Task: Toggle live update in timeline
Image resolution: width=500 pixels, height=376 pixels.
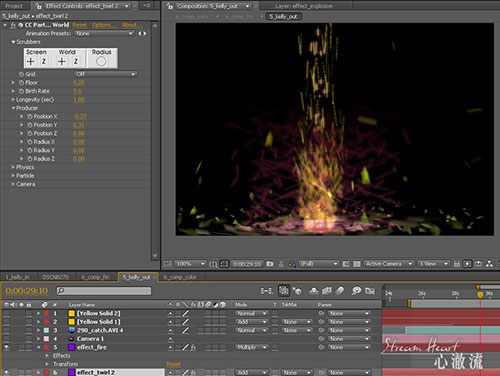Action: (x=284, y=291)
